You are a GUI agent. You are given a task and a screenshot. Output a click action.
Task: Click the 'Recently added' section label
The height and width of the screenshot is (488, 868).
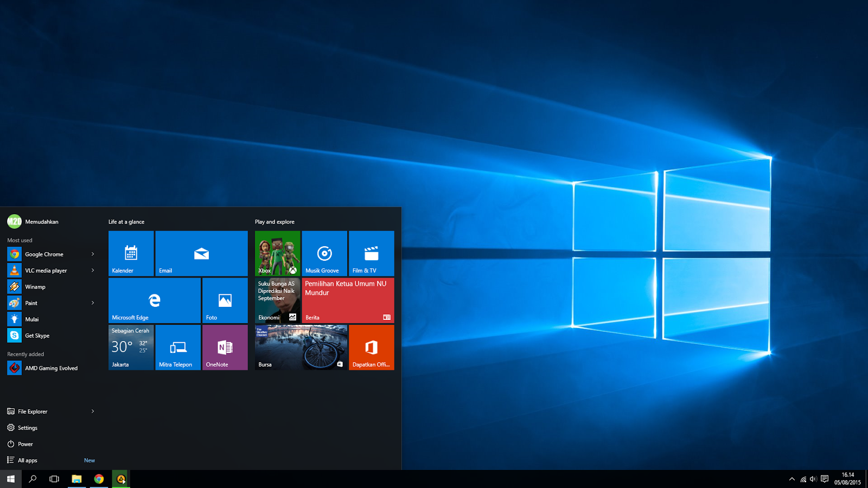(x=25, y=354)
